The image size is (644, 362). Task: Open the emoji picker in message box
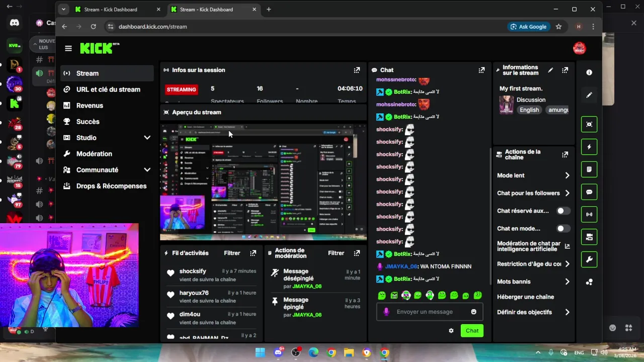coord(473,312)
